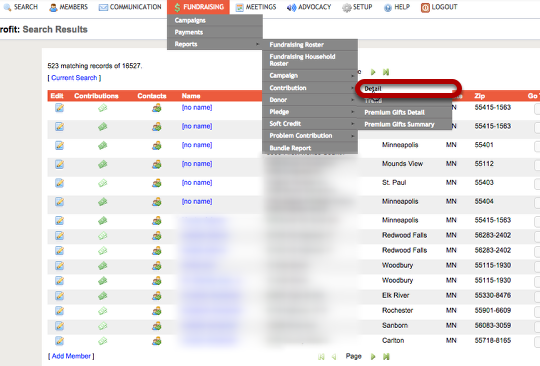Open contributions icon for Rochester row
540x366 pixels.
point(102,311)
